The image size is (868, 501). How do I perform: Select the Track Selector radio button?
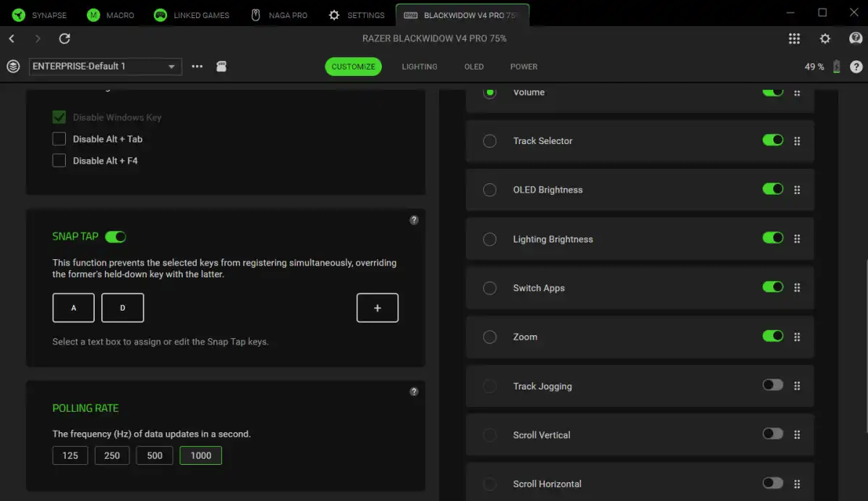(489, 140)
